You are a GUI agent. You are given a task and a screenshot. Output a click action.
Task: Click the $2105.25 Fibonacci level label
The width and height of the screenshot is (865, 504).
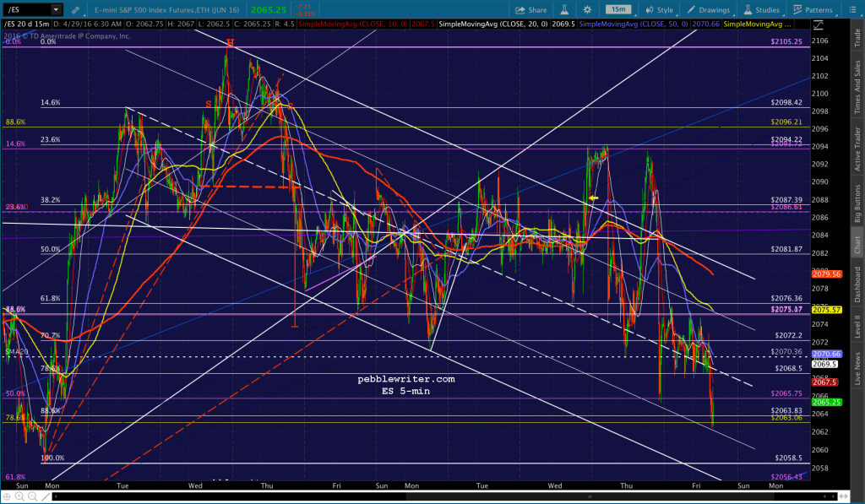(786, 41)
